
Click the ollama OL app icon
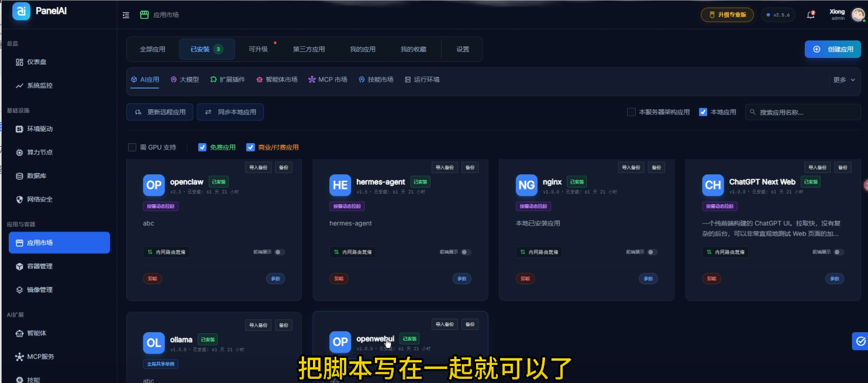pos(154,343)
